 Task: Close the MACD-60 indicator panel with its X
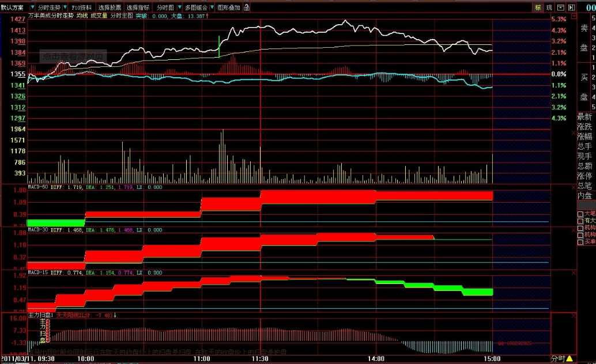(573, 188)
